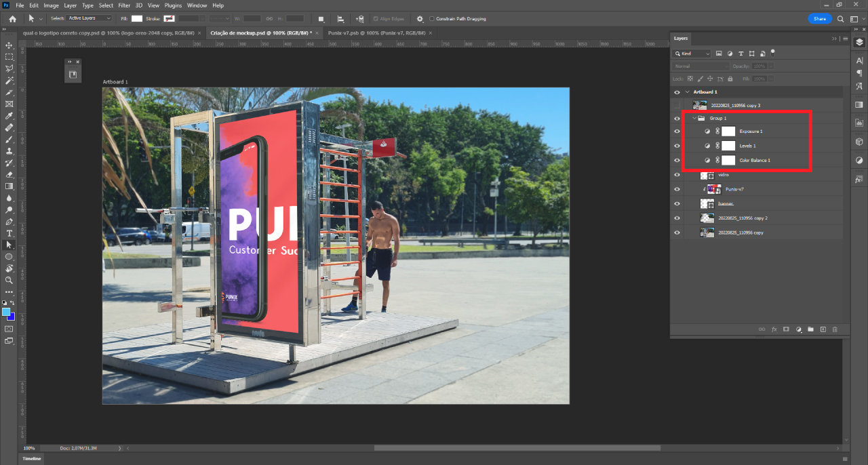Select the Frame tool
The width and height of the screenshot is (868, 465).
pos(9,104)
